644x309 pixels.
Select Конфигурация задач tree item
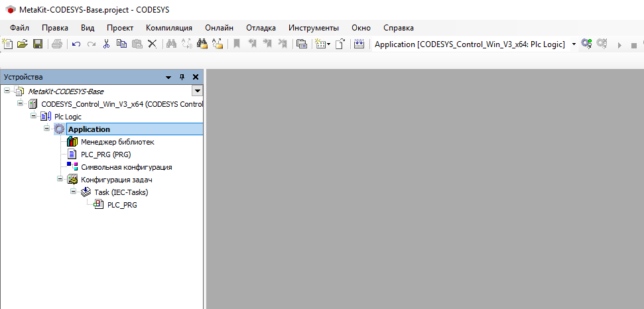pos(117,180)
